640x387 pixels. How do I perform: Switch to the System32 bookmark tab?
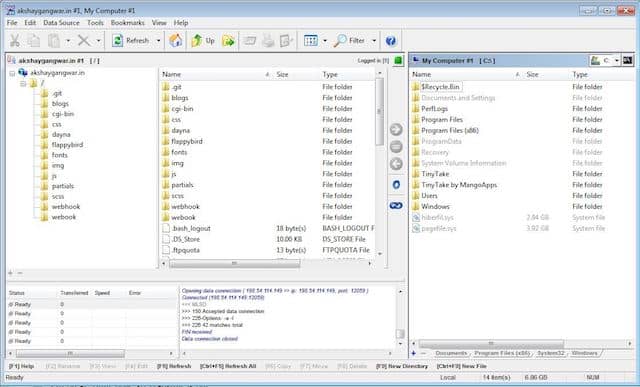coord(551,353)
